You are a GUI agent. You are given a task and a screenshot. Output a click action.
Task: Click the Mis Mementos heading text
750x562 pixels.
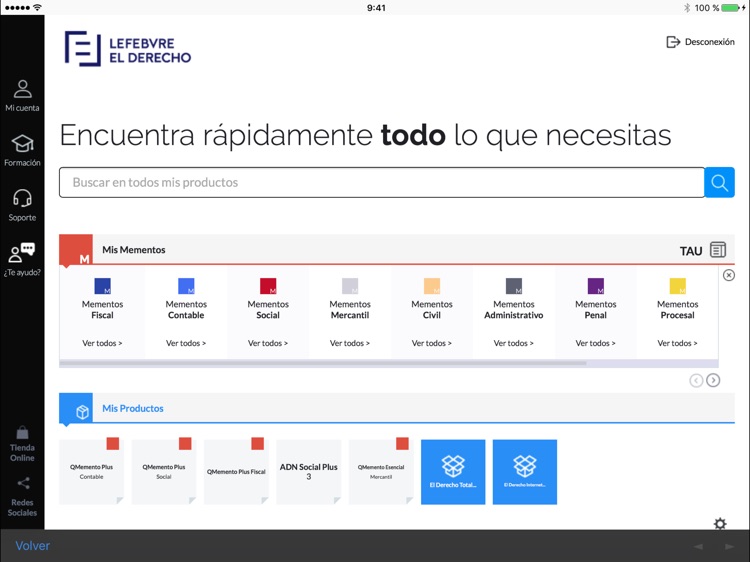(133, 250)
